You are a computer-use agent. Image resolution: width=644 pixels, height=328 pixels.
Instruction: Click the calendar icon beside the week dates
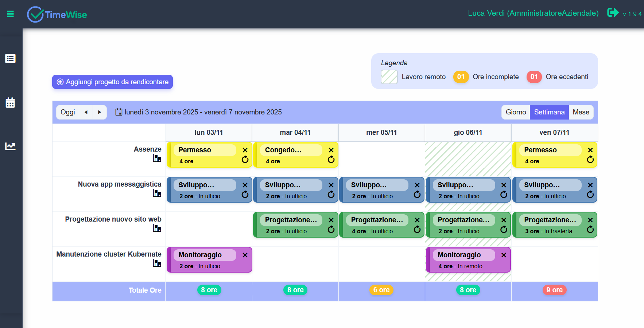coord(119,112)
